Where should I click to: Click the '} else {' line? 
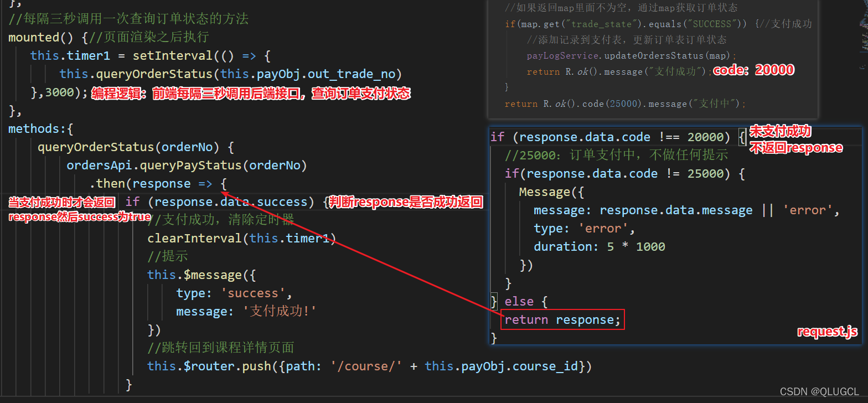(x=519, y=301)
